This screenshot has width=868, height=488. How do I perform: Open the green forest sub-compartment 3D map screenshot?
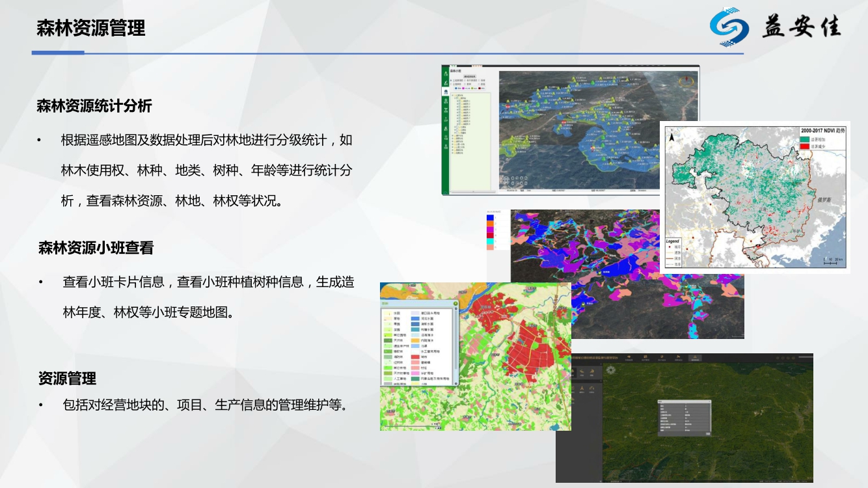[x=570, y=129]
